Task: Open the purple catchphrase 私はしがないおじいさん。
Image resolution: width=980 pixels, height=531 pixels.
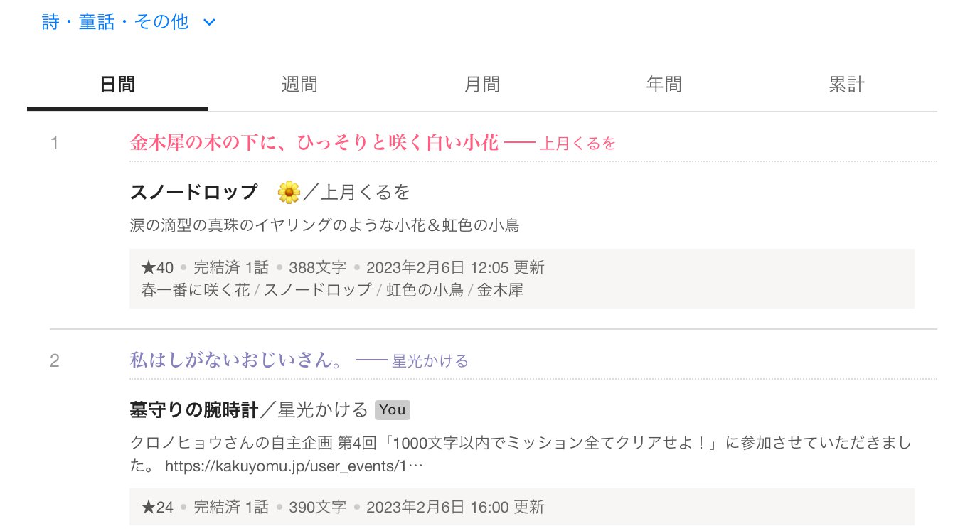Action: click(236, 360)
